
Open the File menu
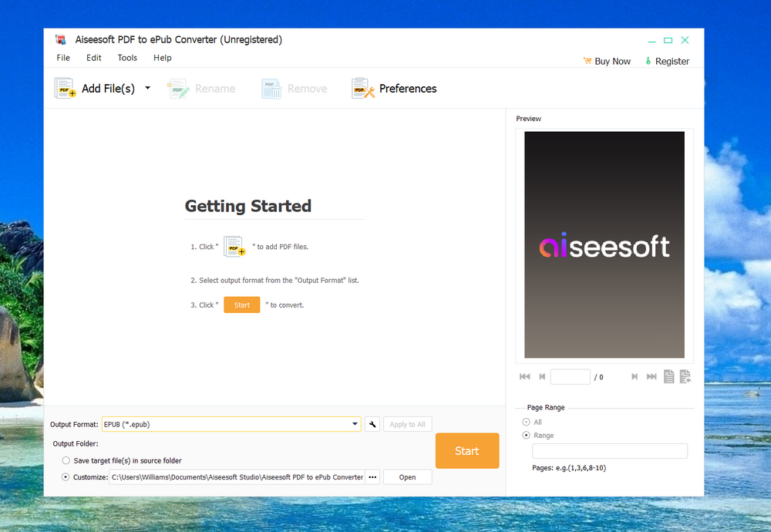[63, 58]
